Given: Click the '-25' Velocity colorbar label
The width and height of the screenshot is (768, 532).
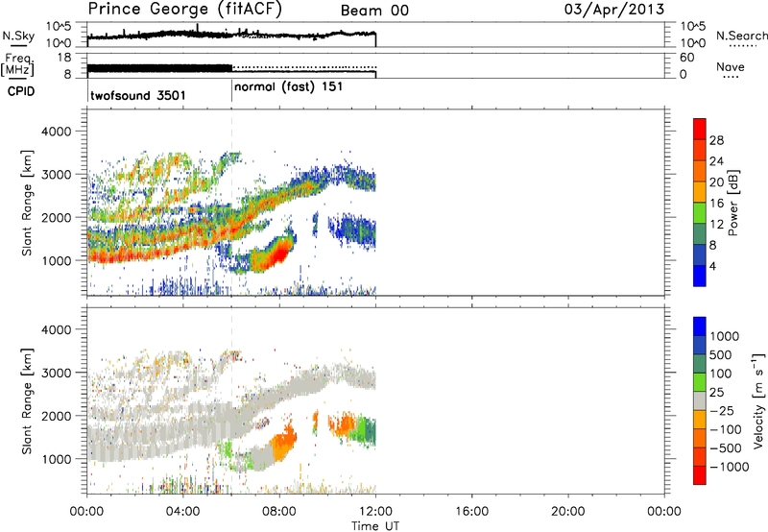Looking at the screenshot, I should click(x=722, y=411).
